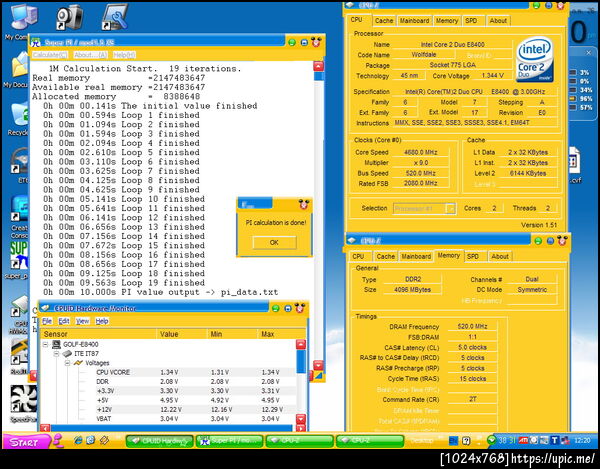Image resolution: width=600 pixels, height=469 pixels.
Task: Open View menu in Hardware Monitor
Action: point(82,321)
